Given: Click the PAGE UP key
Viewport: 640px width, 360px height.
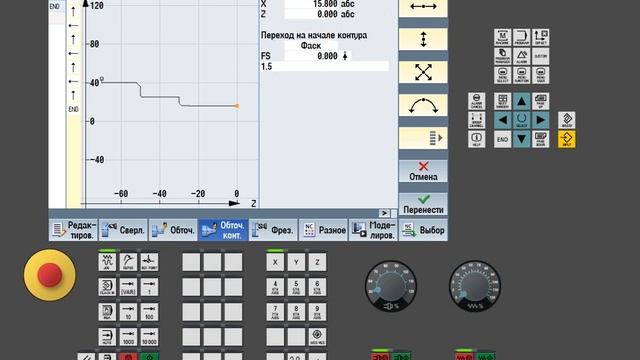Looking at the screenshot, I should 540,101.
